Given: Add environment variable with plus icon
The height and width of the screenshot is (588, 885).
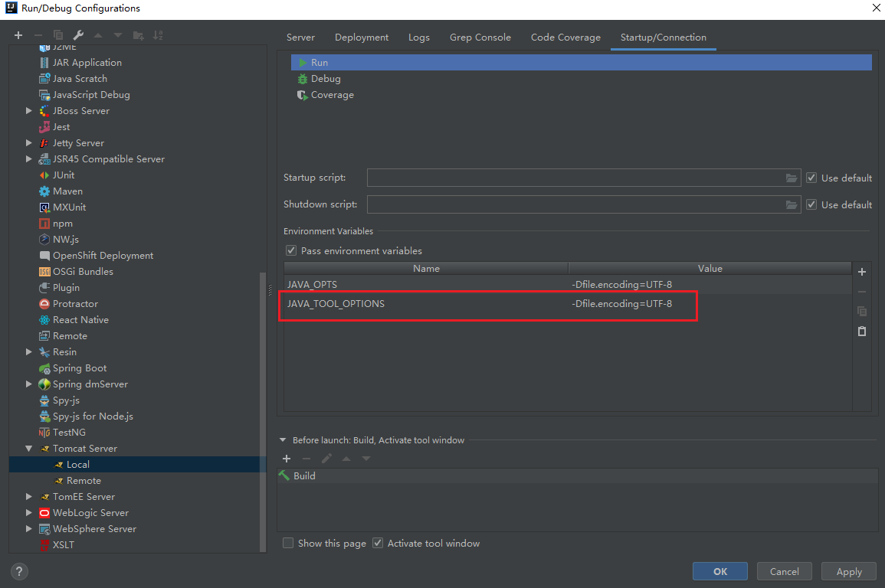Looking at the screenshot, I should click(x=862, y=272).
